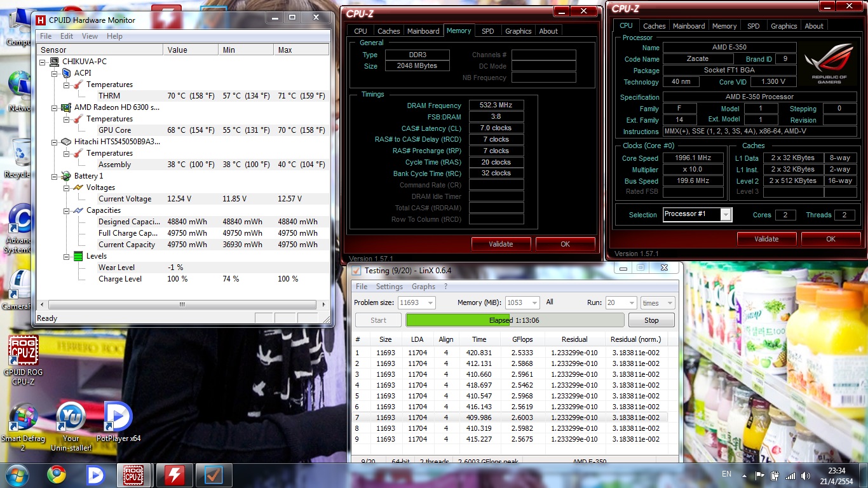Click the LinX title bar checkmark icon
The width and height of the screenshot is (868, 488).
pyautogui.click(x=356, y=270)
